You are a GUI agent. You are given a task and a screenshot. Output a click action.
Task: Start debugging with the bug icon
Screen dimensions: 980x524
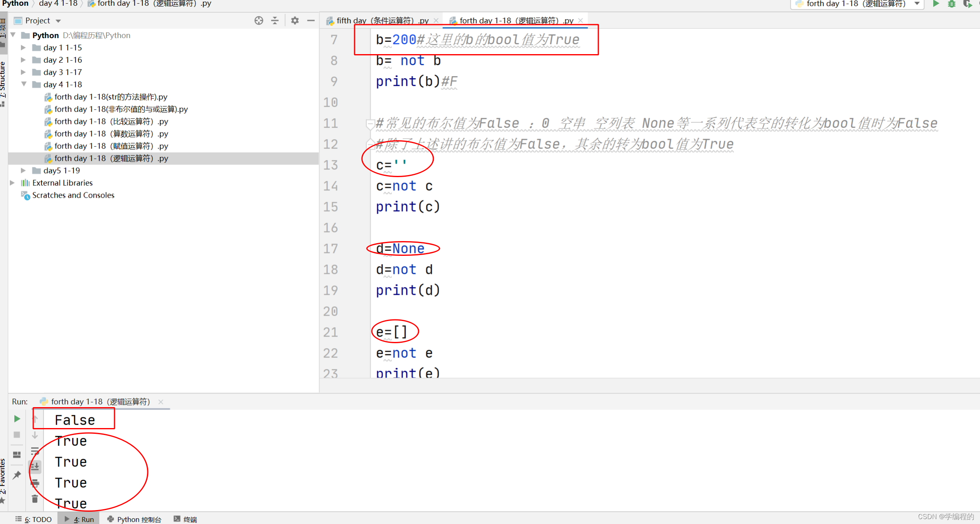[952, 4]
